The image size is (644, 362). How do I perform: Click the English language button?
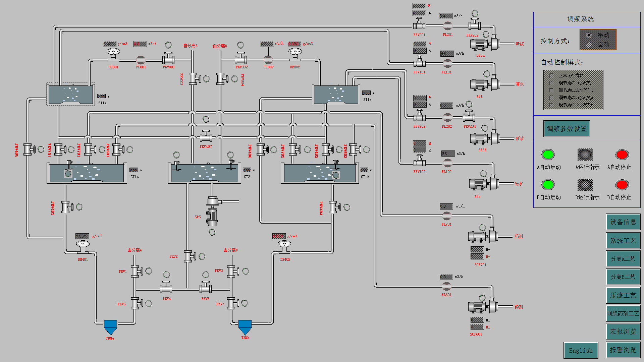click(x=581, y=350)
